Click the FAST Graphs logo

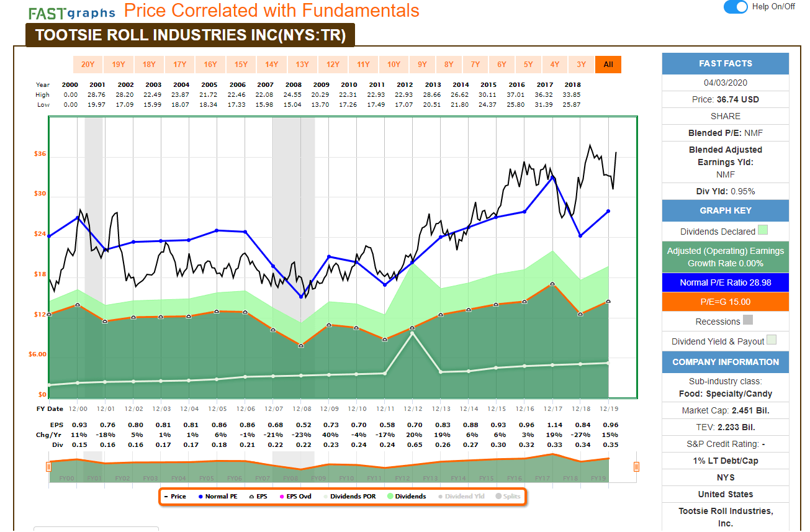(71, 12)
